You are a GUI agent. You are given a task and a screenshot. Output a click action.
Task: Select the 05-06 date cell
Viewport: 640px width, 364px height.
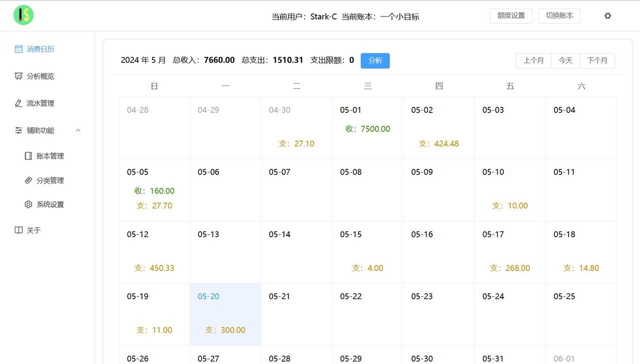click(x=225, y=190)
